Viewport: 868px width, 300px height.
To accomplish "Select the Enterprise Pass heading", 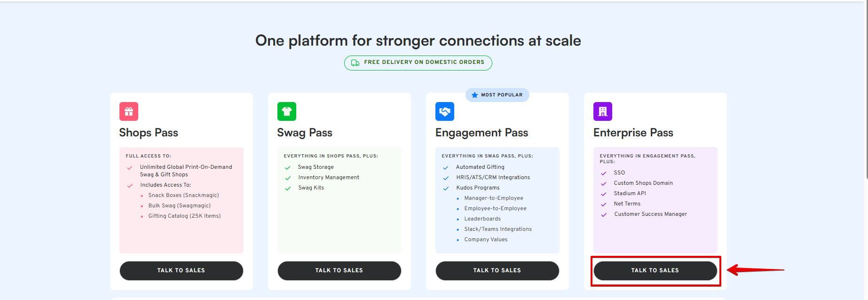I will 633,133.
